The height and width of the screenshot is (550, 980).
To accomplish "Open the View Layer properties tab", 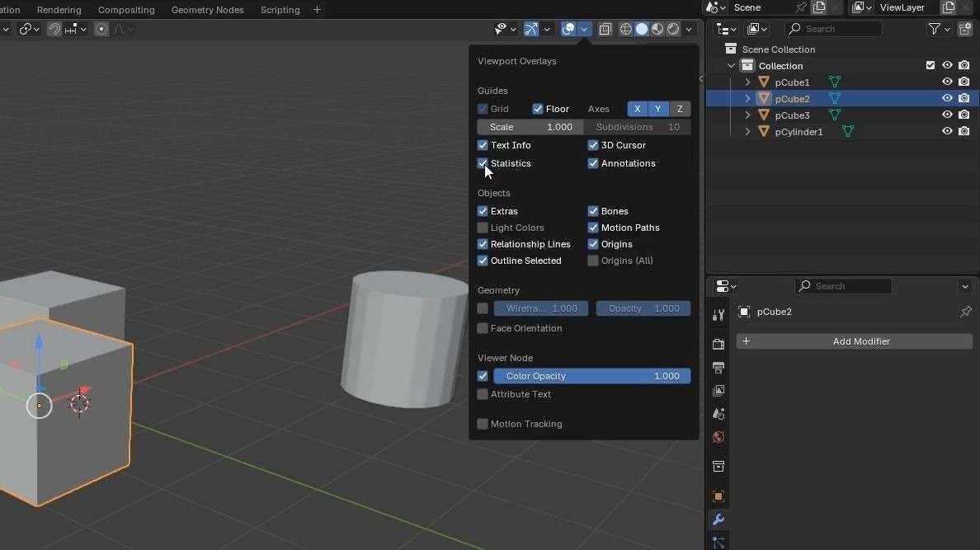I will [x=719, y=391].
